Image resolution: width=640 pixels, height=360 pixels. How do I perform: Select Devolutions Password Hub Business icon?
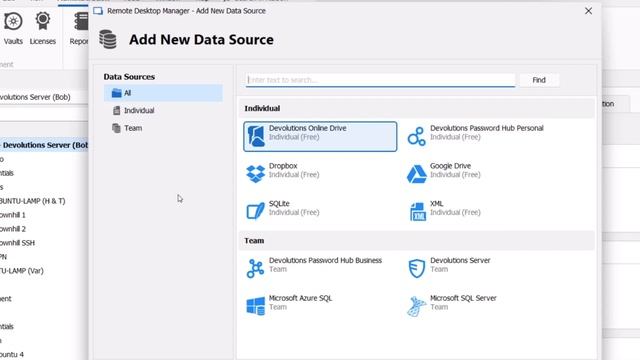point(256,269)
